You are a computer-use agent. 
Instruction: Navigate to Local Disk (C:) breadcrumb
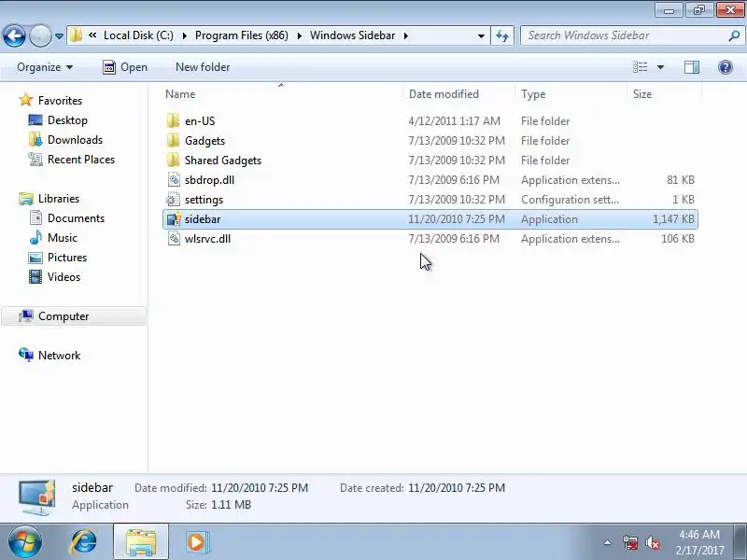coord(138,35)
